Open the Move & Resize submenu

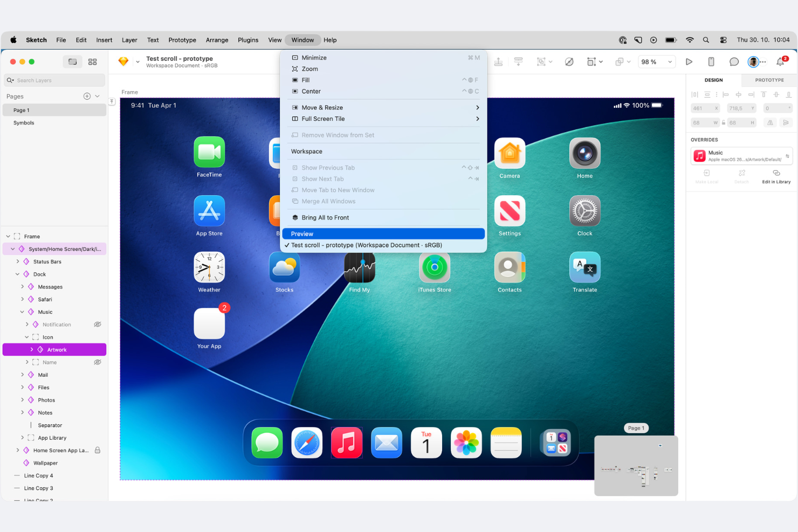pyautogui.click(x=383, y=108)
